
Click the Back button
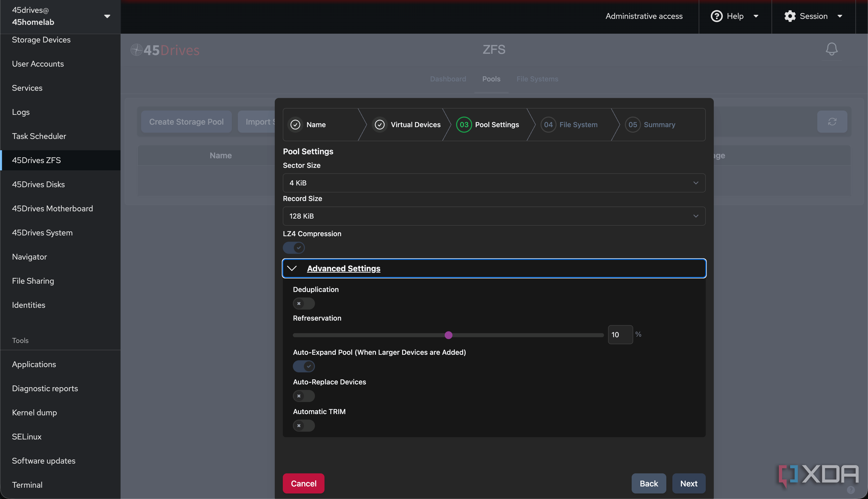[649, 483]
